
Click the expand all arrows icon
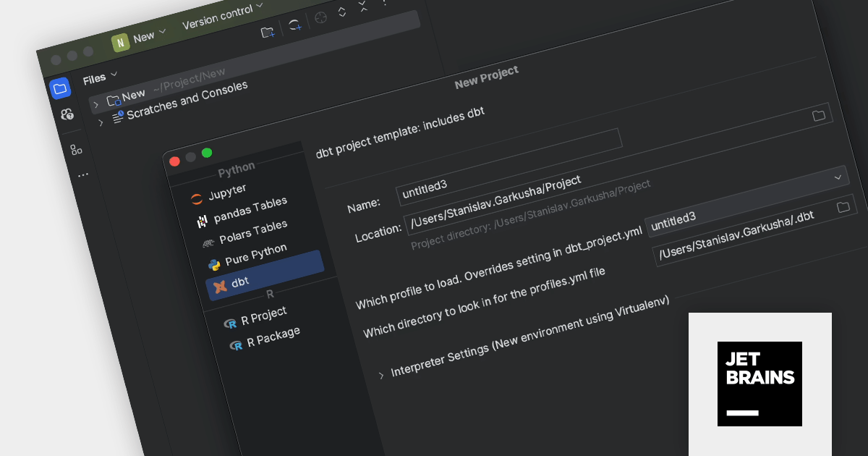pyautogui.click(x=342, y=12)
